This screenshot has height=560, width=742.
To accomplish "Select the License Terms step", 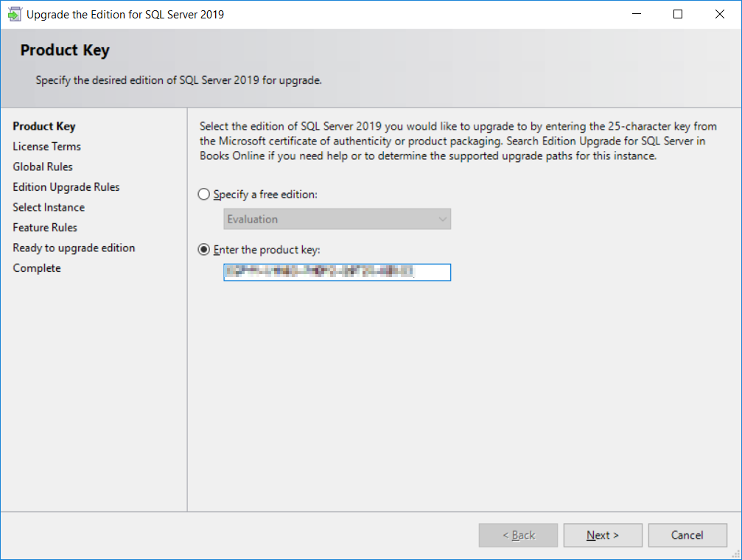I will click(47, 147).
